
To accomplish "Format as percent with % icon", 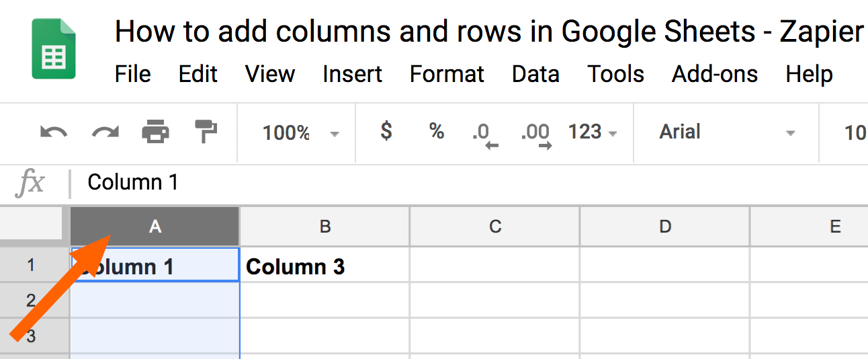I will click(437, 132).
